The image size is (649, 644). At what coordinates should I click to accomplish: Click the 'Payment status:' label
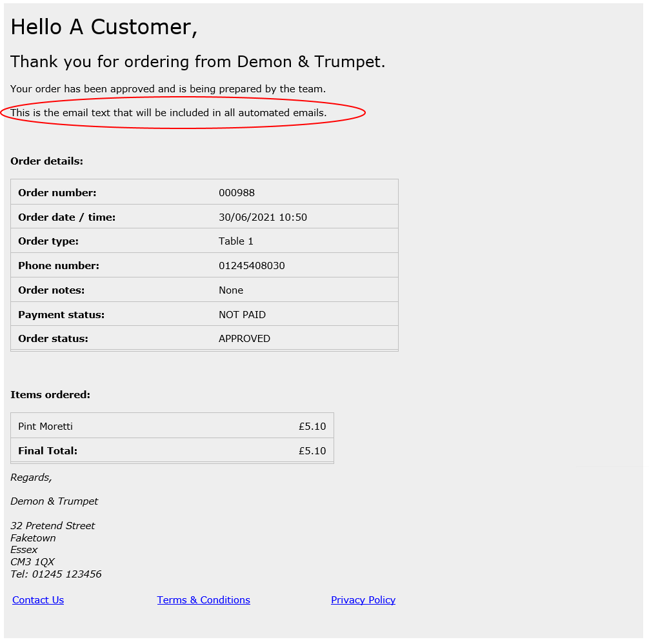point(61,314)
